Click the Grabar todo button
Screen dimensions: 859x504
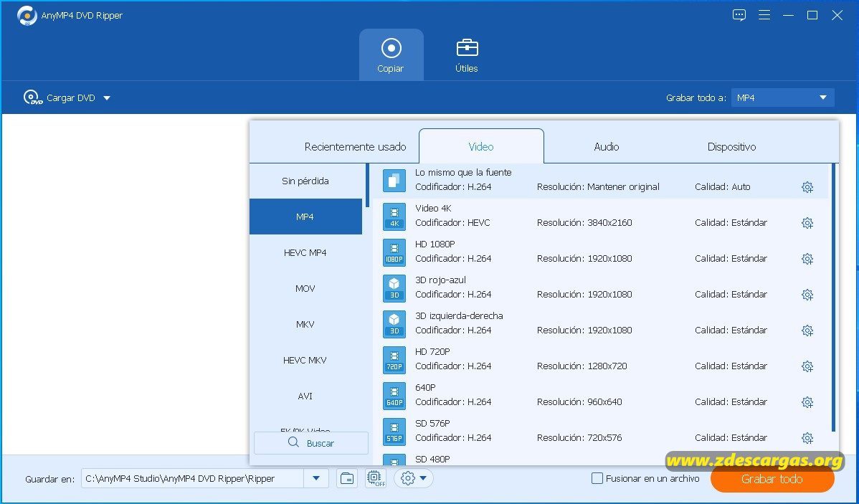tap(772, 479)
